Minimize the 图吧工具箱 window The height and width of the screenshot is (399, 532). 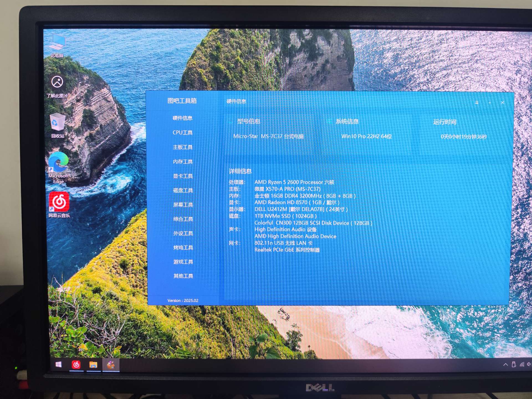click(x=490, y=103)
